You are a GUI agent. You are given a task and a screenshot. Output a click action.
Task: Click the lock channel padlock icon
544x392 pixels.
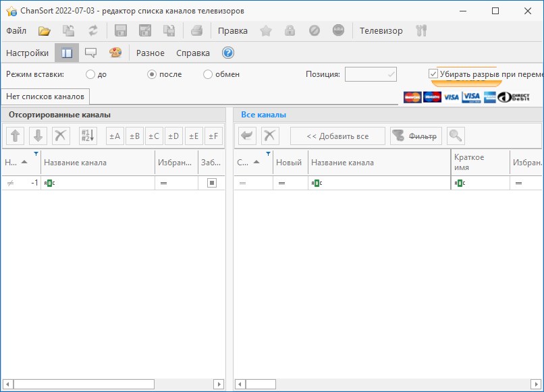tap(290, 30)
